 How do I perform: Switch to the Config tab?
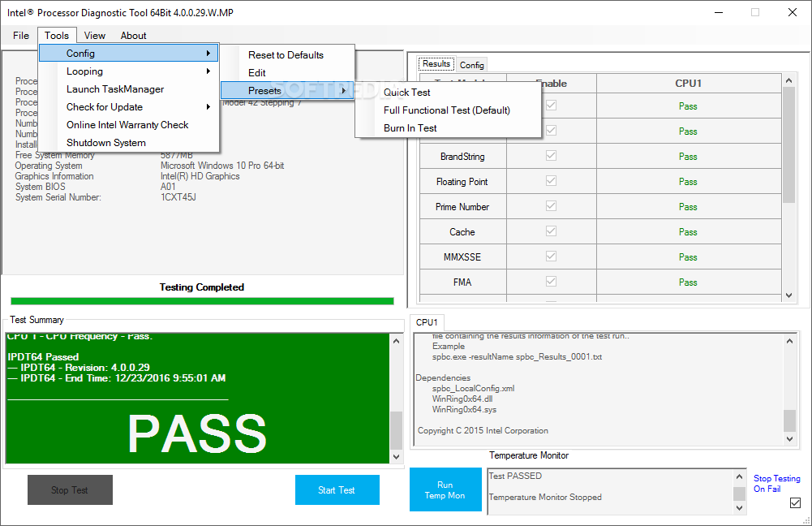472,65
